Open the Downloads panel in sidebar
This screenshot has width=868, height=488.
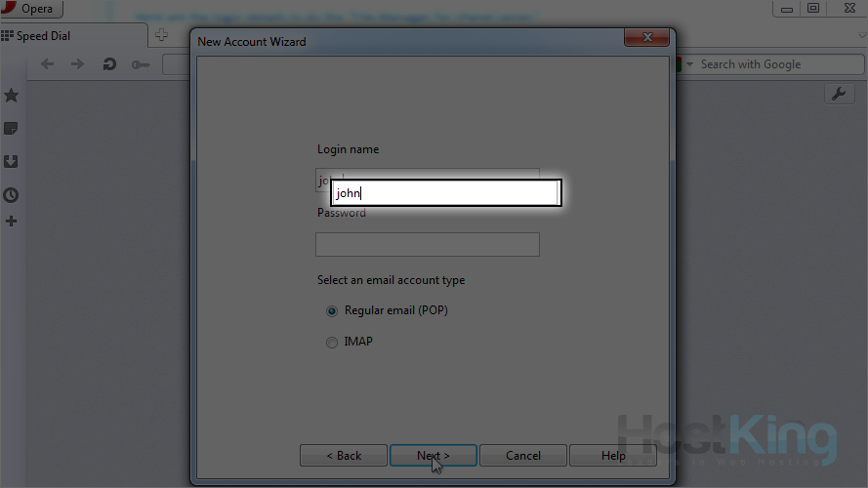tap(11, 162)
